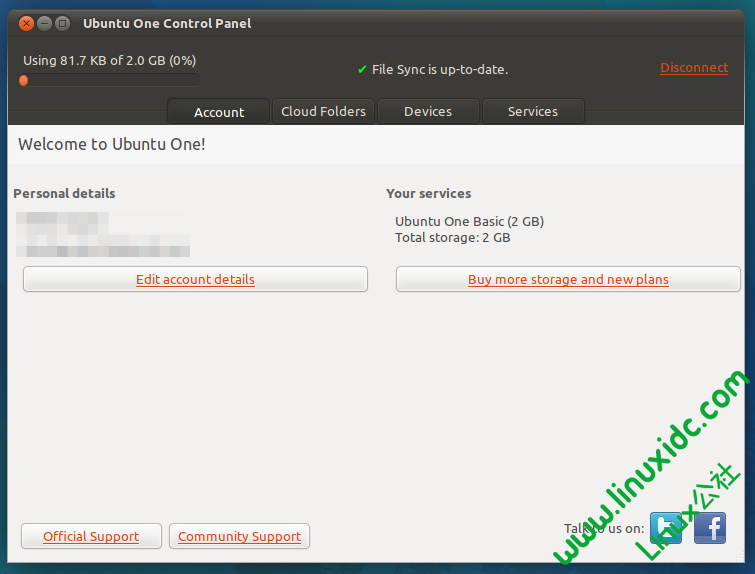Open the Twitter icon link
The width and height of the screenshot is (755, 574).
click(x=666, y=528)
